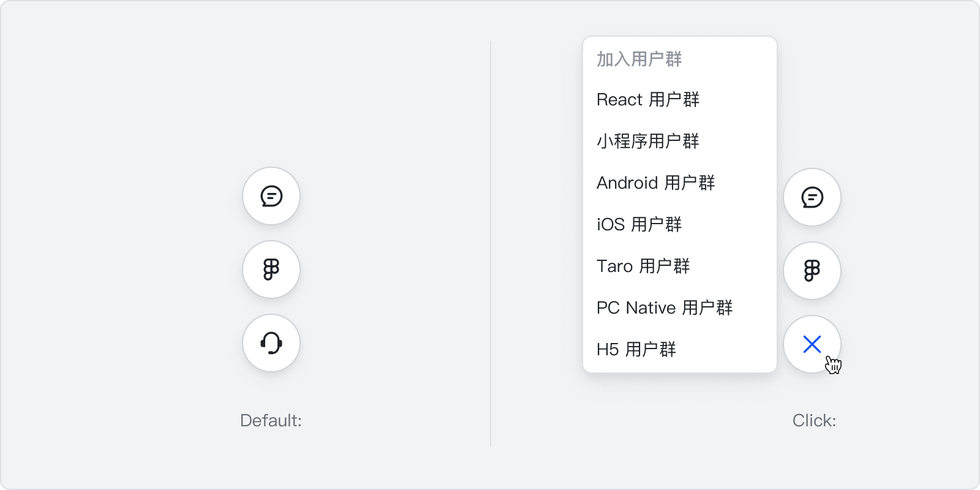Click the vertical divider line between states
Image resolution: width=980 pixels, height=490 pixels.
pos(491,244)
